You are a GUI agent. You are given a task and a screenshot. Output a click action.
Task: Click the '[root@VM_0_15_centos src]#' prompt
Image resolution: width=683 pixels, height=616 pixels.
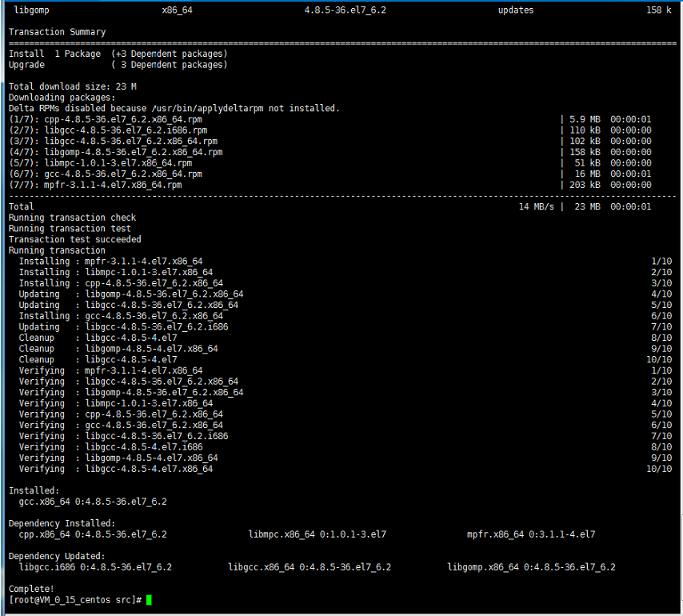coord(75,600)
